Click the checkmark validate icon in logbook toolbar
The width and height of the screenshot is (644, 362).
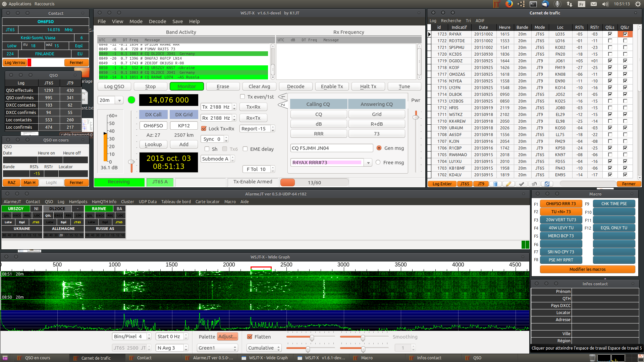[521, 184]
